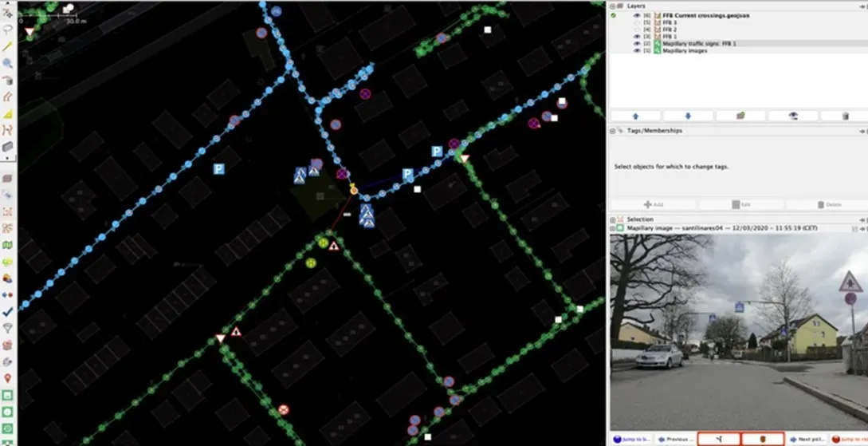Hide the Mapillary images layer
Image resolution: width=868 pixels, height=446 pixels.
pyautogui.click(x=637, y=50)
